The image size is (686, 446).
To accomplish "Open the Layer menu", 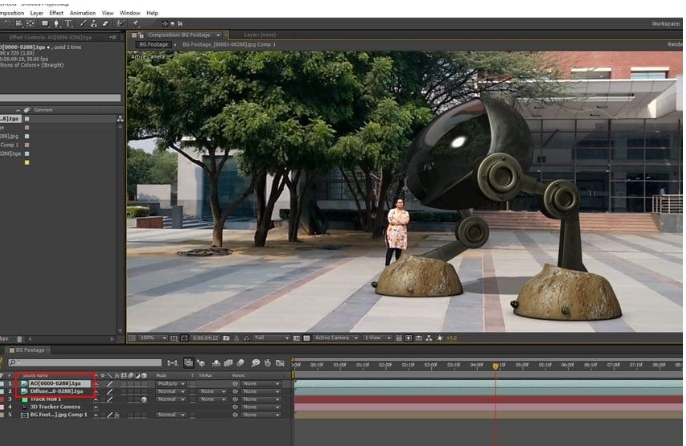I will point(36,13).
